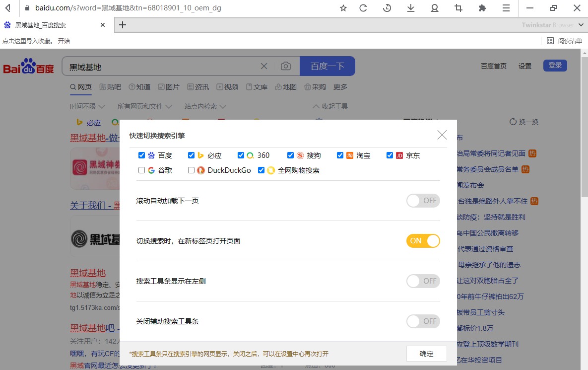Click the 换一换 refresh icon

[x=513, y=122]
